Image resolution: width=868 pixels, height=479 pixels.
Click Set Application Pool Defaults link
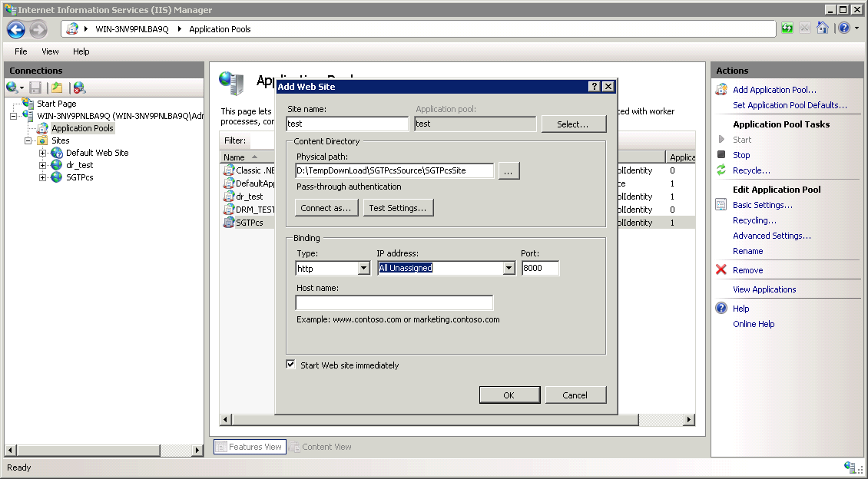click(790, 105)
